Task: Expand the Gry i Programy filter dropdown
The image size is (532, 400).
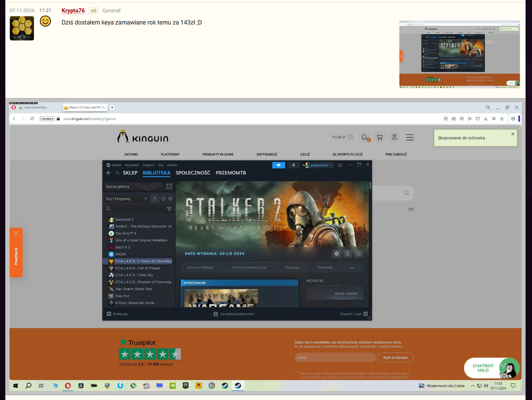Action: [126, 198]
